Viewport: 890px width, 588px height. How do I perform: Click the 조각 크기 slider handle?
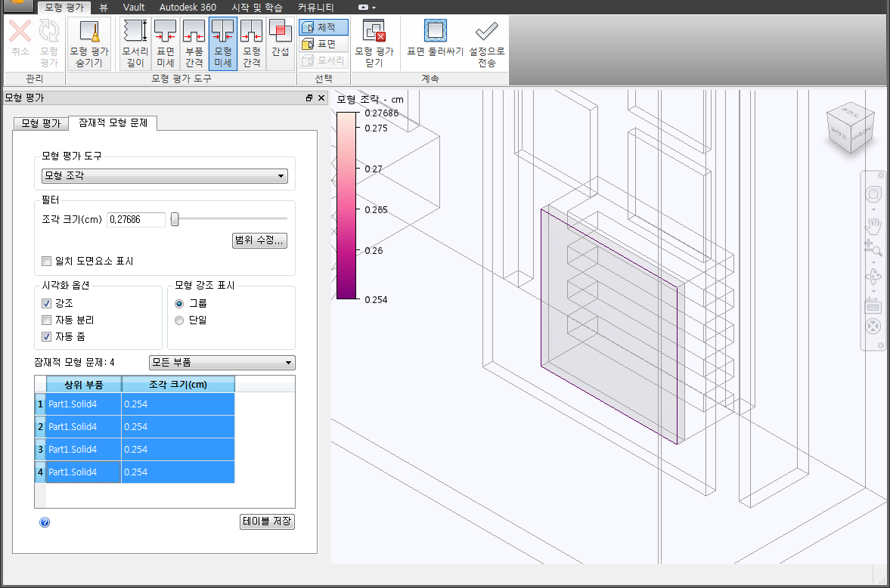[175, 220]
